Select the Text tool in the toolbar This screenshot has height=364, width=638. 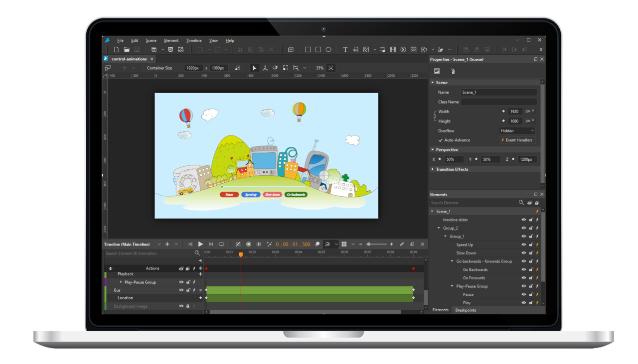345,49
